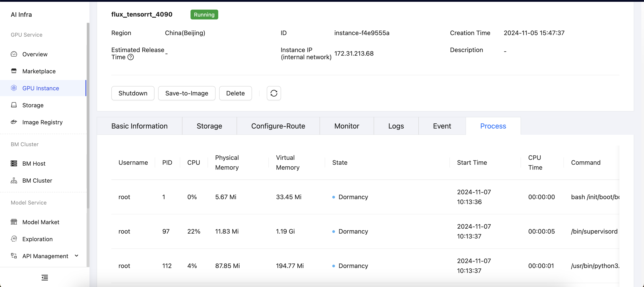Click the Marketplace store icon

[x=14, y=71]
